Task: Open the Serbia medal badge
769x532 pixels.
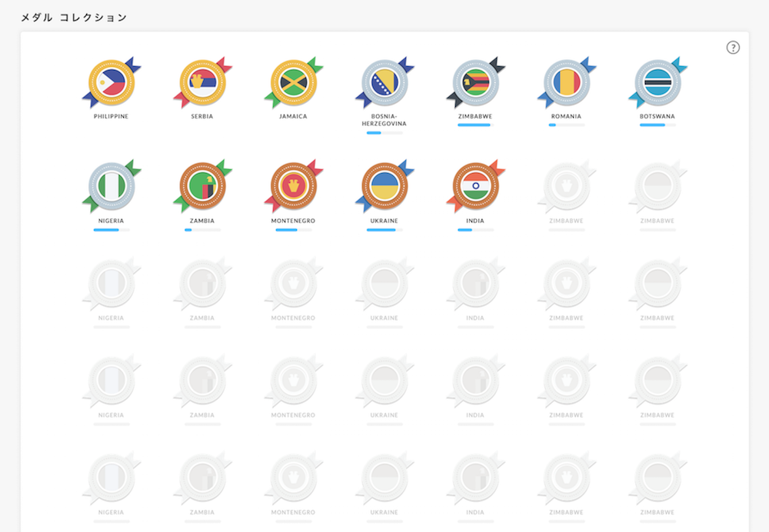Action: tap(202, 82)
